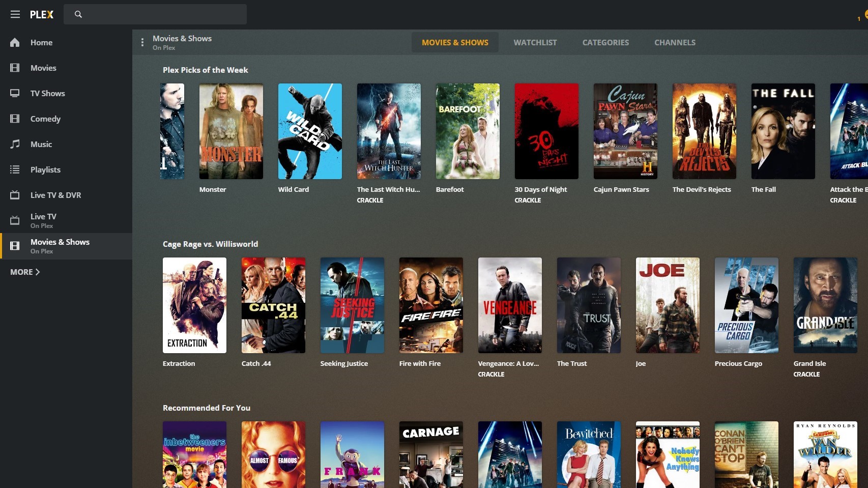Open the Comedy section
Image resolution: width=868 pixels, height=488 pixels.
click(15, 119)
